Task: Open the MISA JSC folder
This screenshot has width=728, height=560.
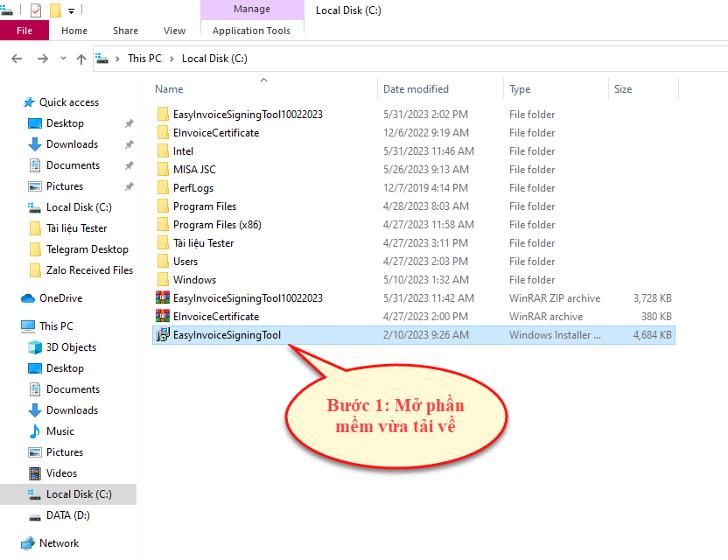Action: [x=193, y=170]
